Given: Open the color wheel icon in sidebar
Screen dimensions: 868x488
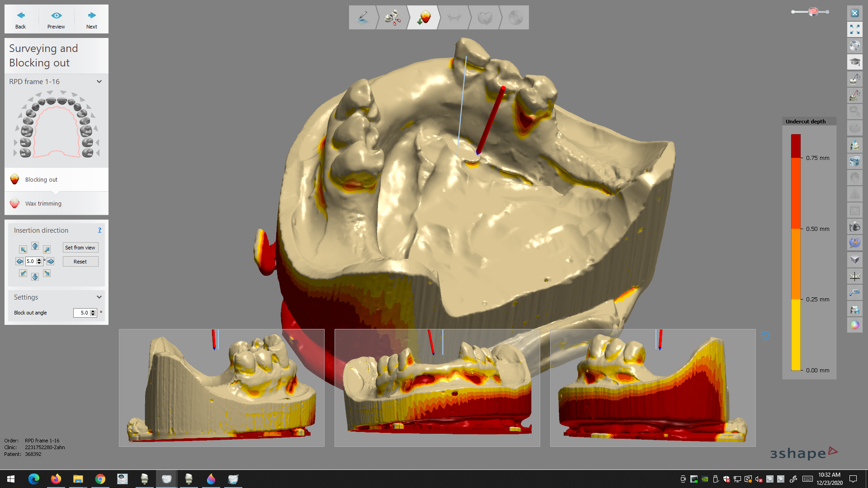Looking at the screenshot, I should pyautogui.click(x=854, y=325).
